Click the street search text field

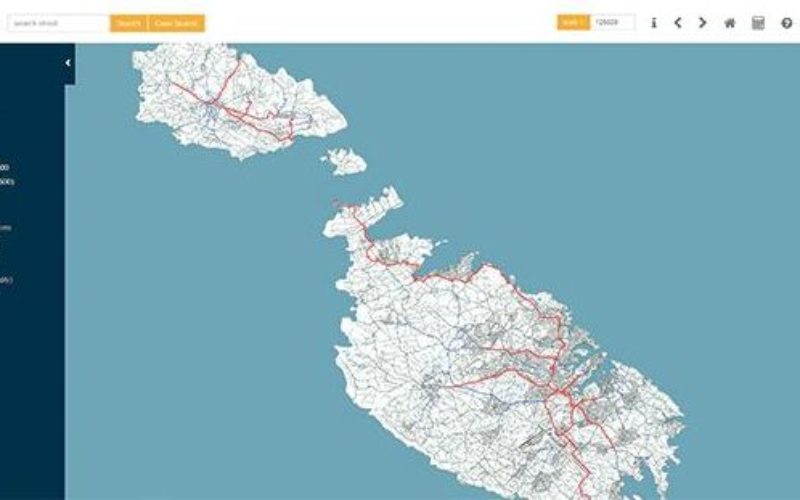click(58, 23)
